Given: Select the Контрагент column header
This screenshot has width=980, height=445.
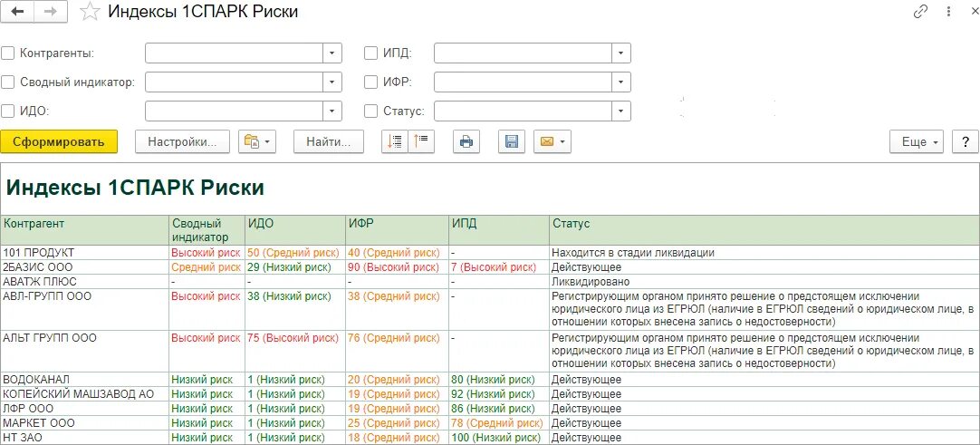Looking at the screenshot, I should (x=85, y=230).
